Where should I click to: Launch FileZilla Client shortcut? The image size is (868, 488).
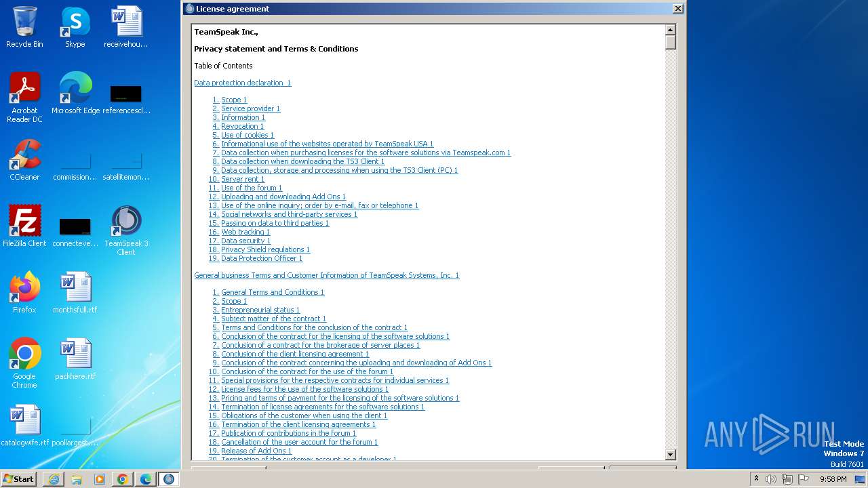[x=24, y=226]
